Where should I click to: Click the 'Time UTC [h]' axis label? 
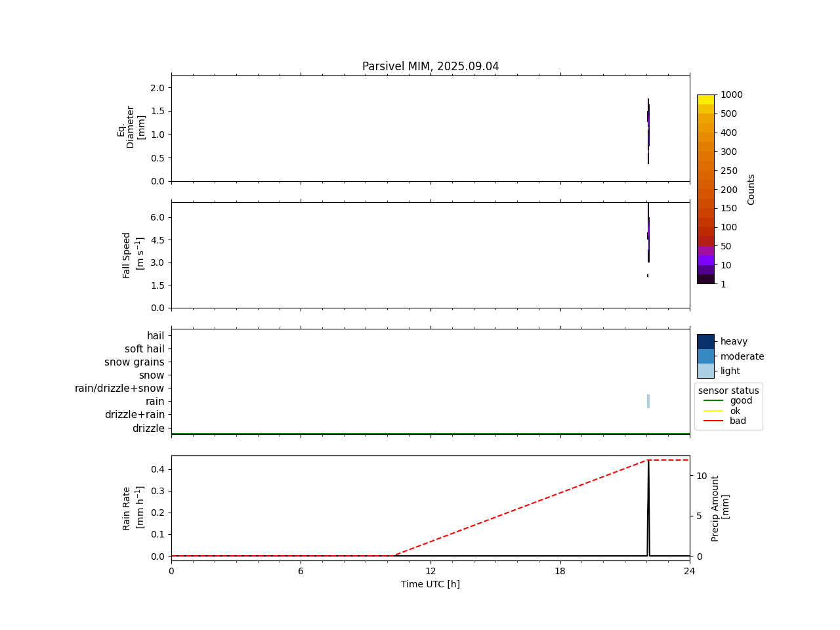(x=430, y=584)
